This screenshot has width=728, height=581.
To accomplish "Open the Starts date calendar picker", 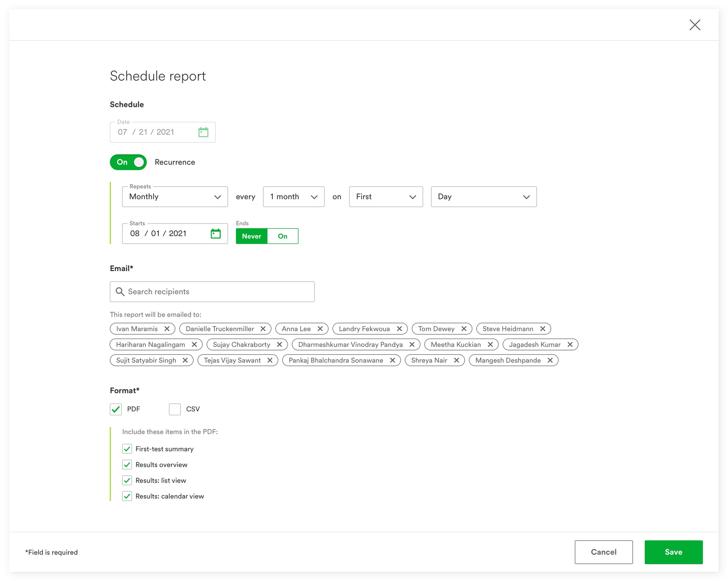I will click(x=215, y=234).
